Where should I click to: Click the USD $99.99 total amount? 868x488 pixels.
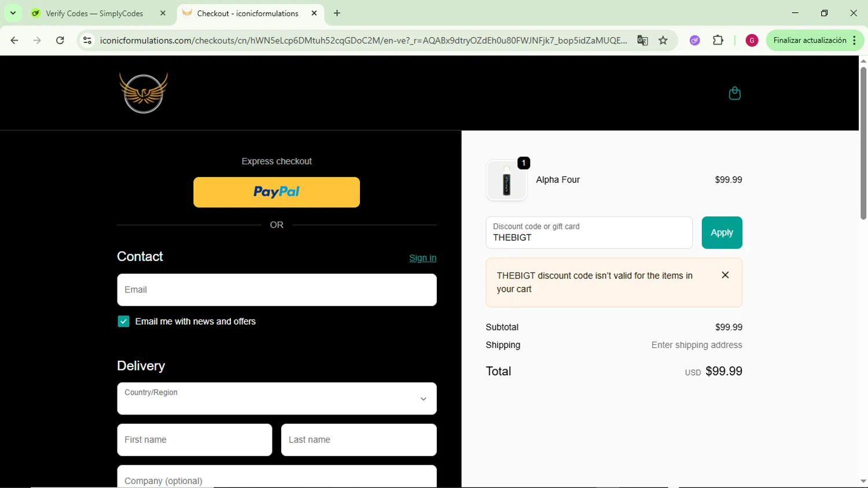tap(713, 372)
